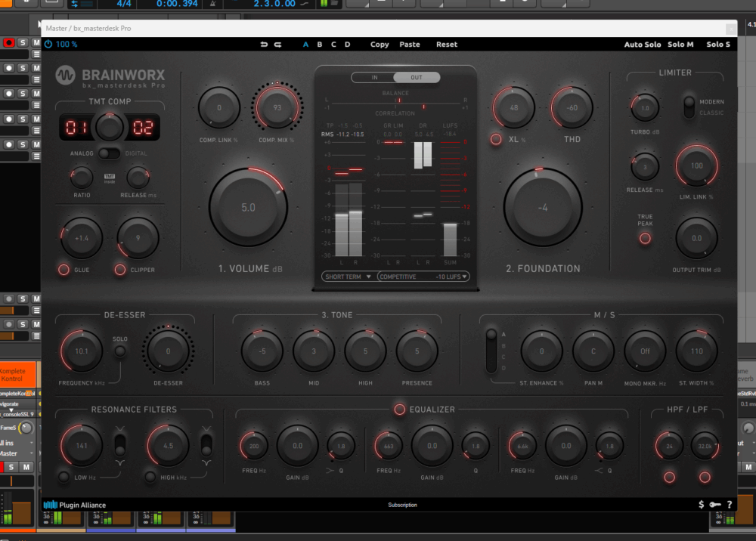Toggle the TRUE PEAK limiter button
The height and width of the screenshot is (541, 756).
(645, 239)
